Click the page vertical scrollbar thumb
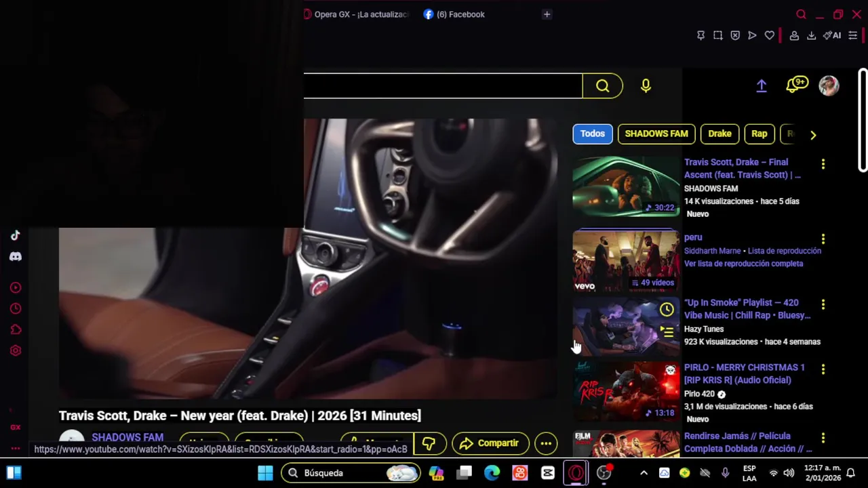 pyautogui.click(x=863, y=119)
